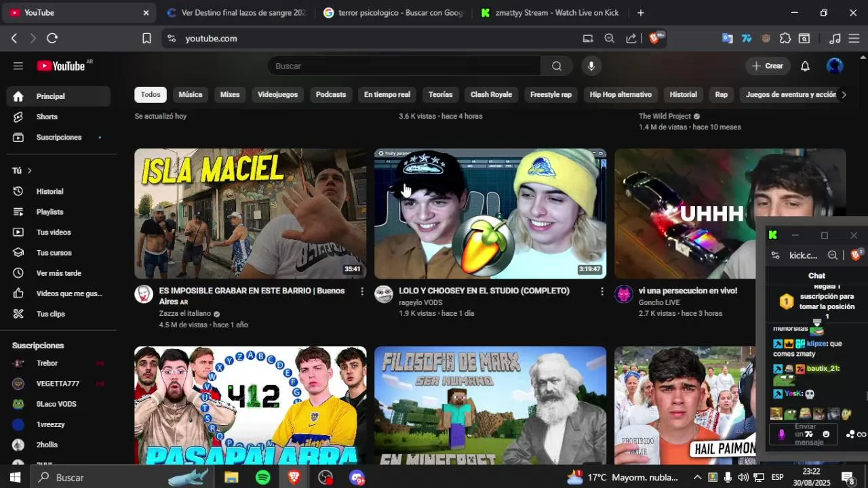Screen dimensions: 868x488
Task: Open Trebor subscription channel
Action: 58,363
